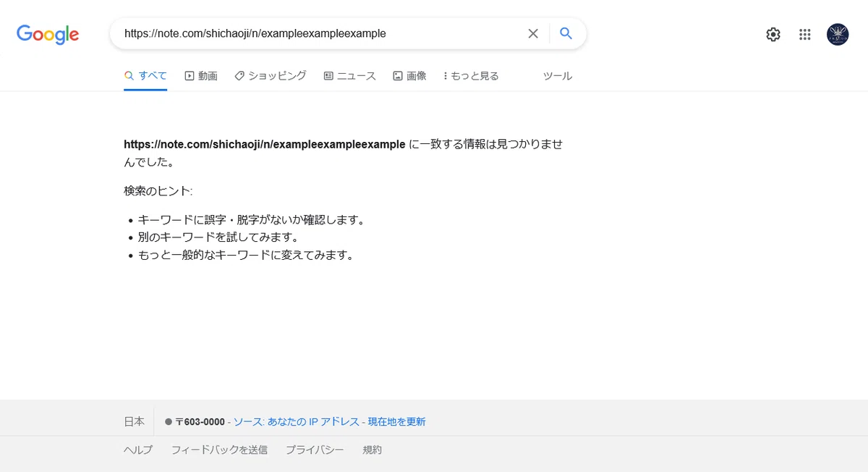Switch to the 動画 tab
The width and height of the screenshot is (868, 472).
pos(201,75)
